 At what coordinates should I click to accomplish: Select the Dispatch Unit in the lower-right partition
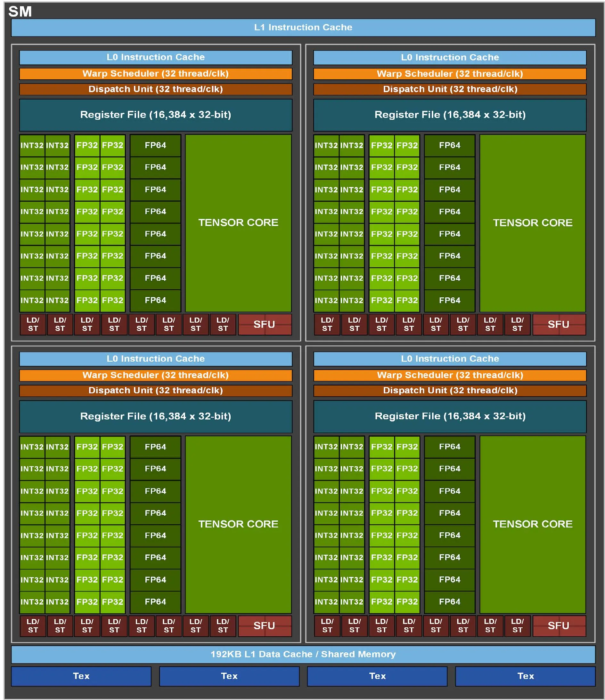tap(450, 390)
